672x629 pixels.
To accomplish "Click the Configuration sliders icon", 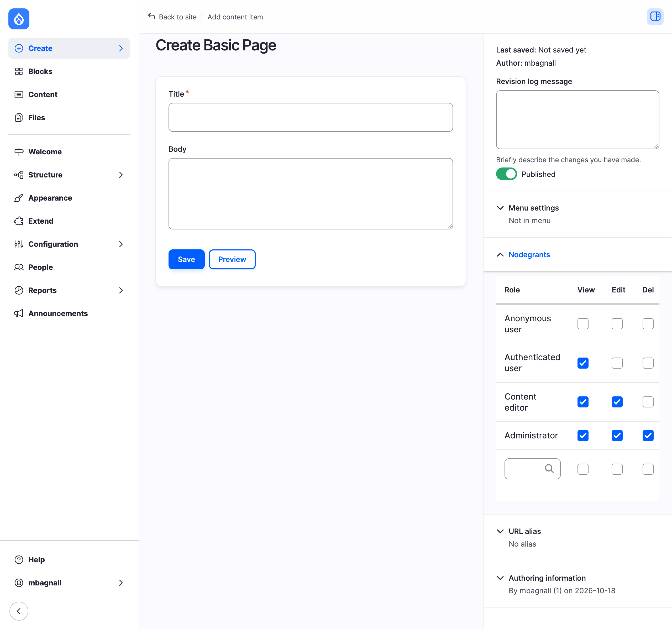I will [19, 244].
